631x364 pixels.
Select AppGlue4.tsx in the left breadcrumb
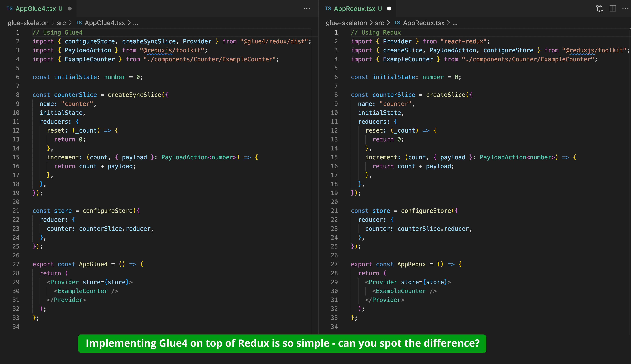click(105, 23)
